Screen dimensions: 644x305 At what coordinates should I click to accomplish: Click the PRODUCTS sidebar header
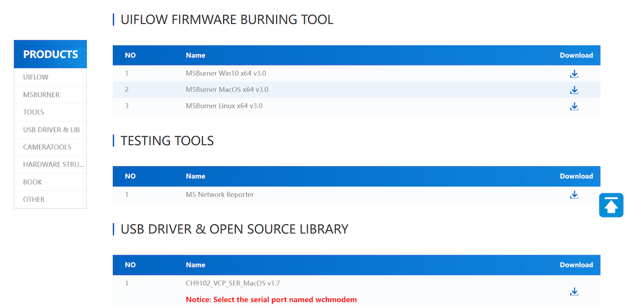(x=50, y=54)
